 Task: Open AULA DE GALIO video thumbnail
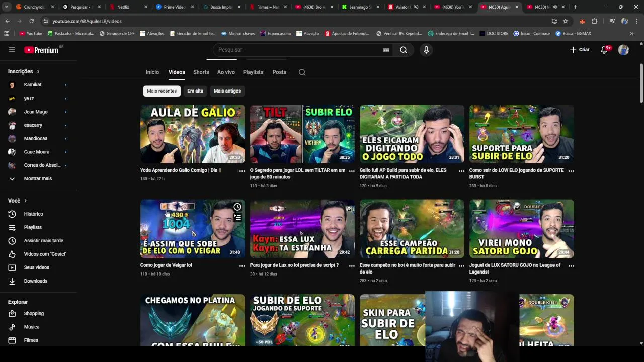click(x=193, y=134)
